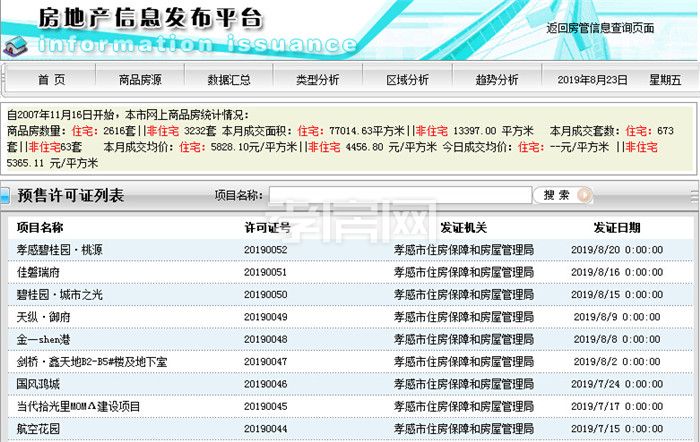Click issue date 2019/7/15 0:00:00
Image resolution: width=700 pixels, height=442 pixels.
[x=617, y=429]
